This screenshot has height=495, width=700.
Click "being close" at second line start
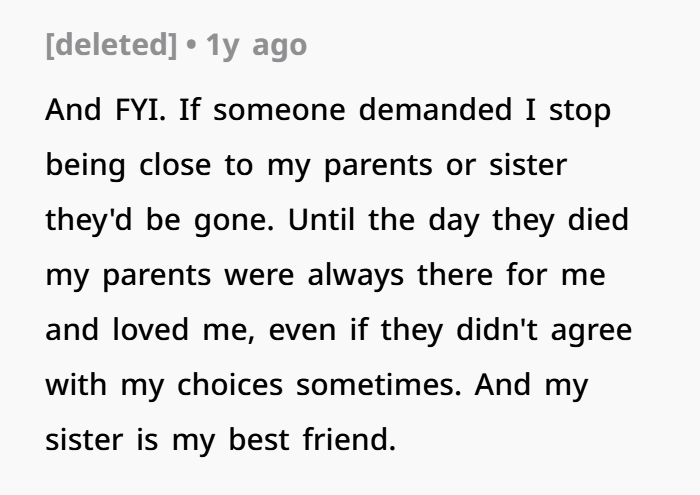tap(128, 166)
